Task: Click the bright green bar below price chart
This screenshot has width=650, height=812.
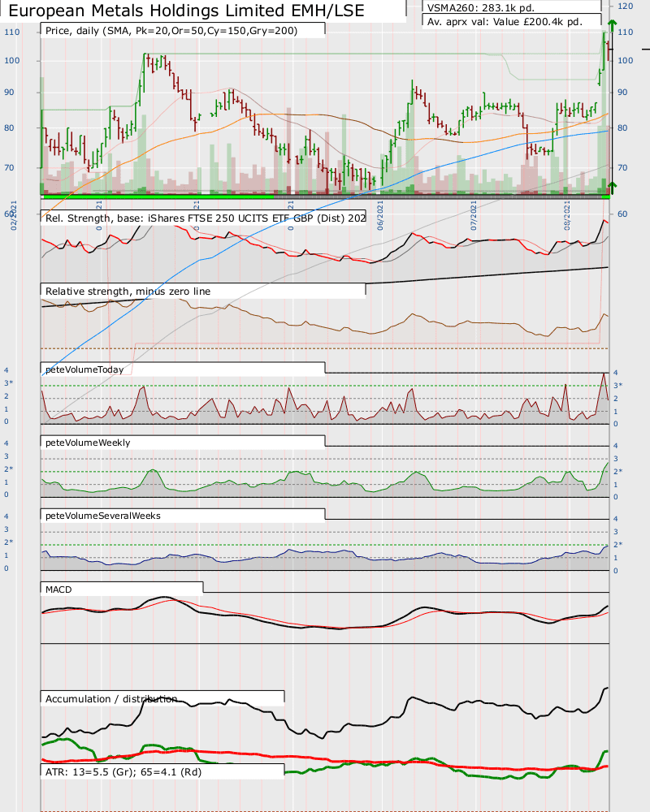Action: 158,197
